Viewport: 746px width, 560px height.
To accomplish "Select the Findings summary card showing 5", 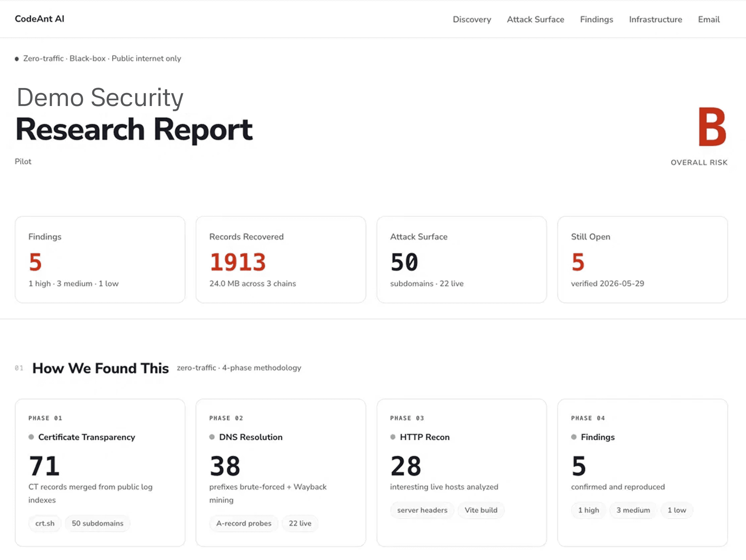I will tap(100, 260).
